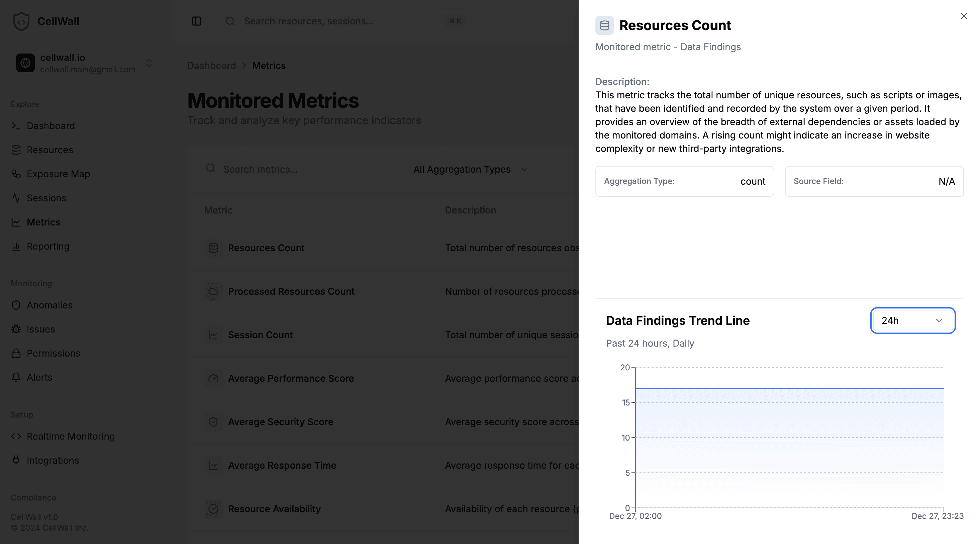Click the cellwall.main@gmail.com account email
This screenshot has height=544, width=980.
[88, 70]
